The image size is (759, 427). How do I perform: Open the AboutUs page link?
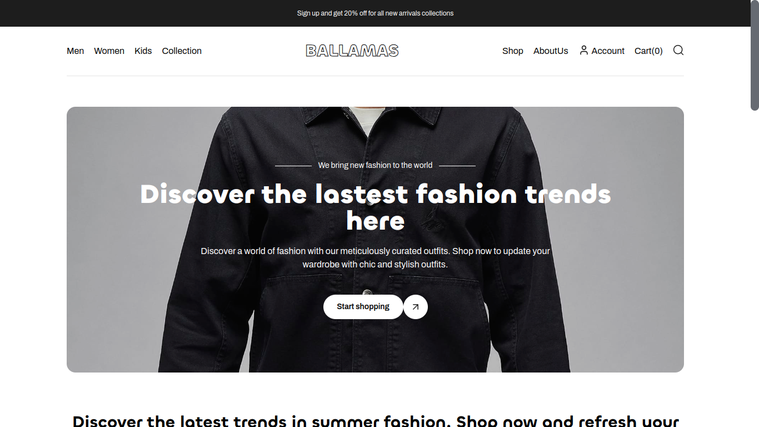coord(550,51)
